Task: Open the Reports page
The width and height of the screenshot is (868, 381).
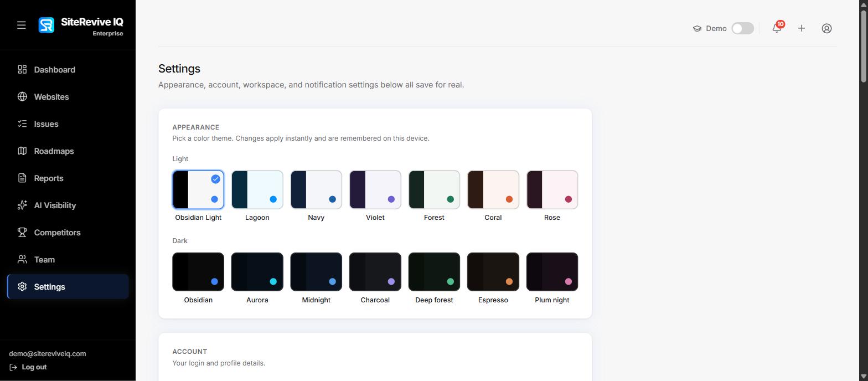Action: click(x=68, y=178)
